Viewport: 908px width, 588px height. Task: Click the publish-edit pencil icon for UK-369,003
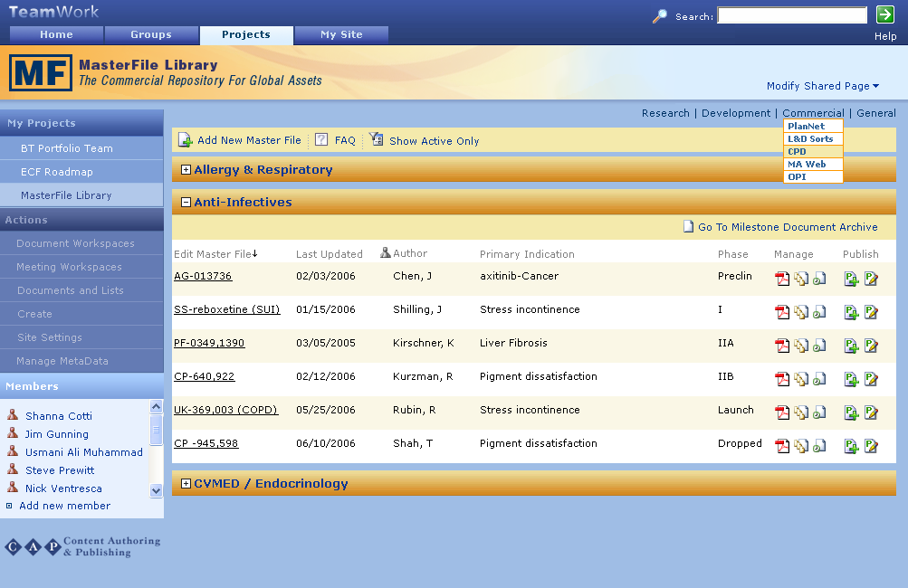pyautogui.click(x=871, y=413)
